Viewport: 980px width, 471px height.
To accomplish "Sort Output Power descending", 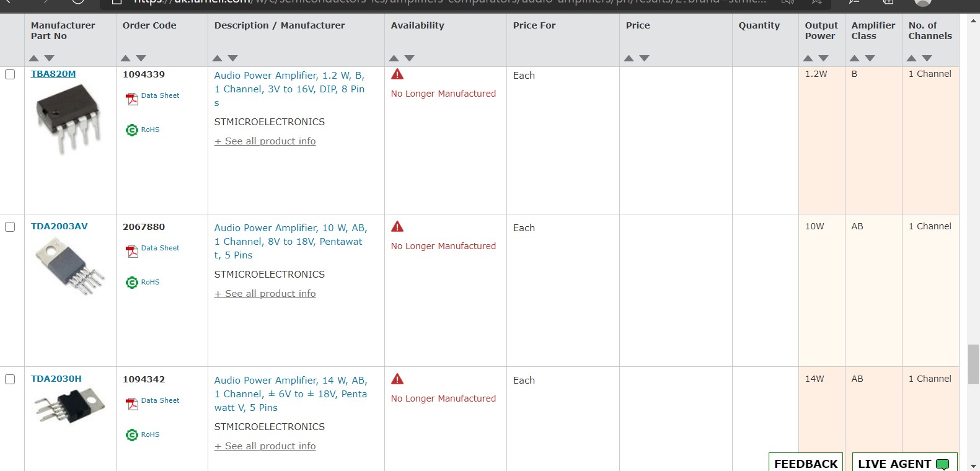I will (824, 58).
